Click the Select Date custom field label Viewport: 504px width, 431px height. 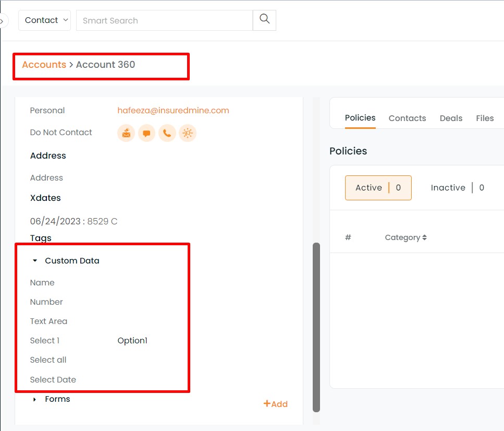[x=53, y=380]
